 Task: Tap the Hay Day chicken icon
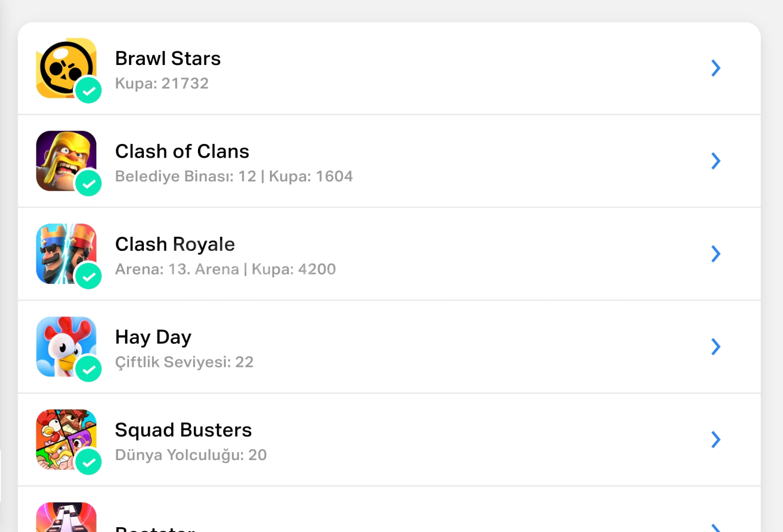click(x=66, y=346)
